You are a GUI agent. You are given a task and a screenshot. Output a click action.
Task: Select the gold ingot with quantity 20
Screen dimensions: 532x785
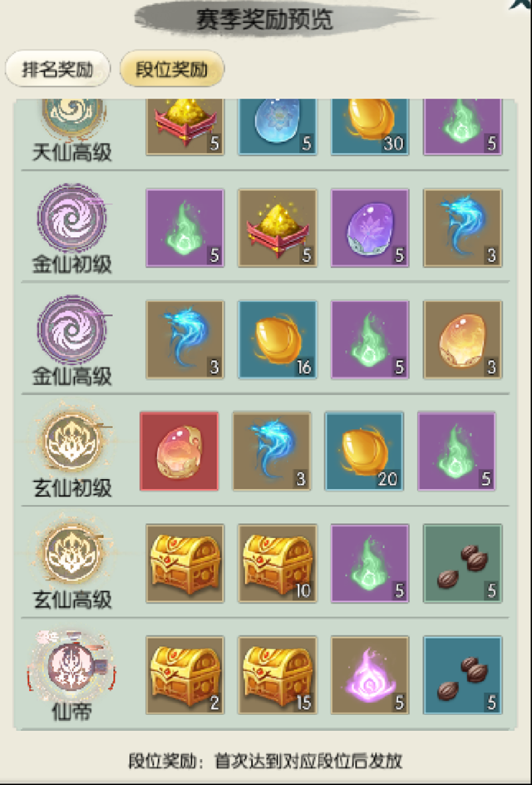pyautogui.click(x=364, y=451)
